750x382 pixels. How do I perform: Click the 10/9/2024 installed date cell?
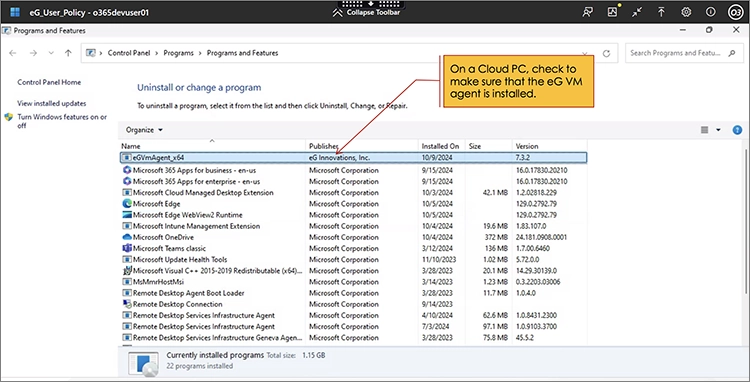click(x=437, y=157)
